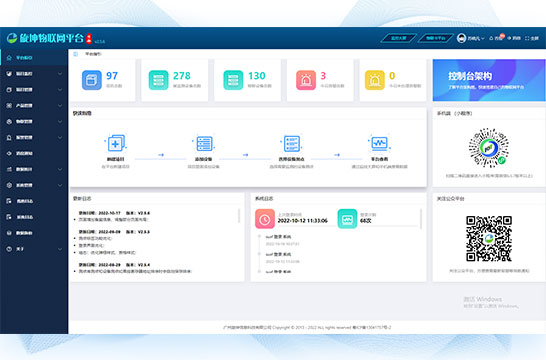The width and height of the screenshot is (546, 360).
Task: Click the 68次 login count text
Action: tap(366, 221)
